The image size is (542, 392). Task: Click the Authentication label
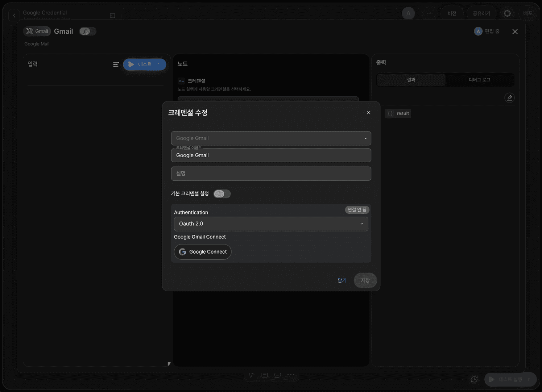(191, 212)
